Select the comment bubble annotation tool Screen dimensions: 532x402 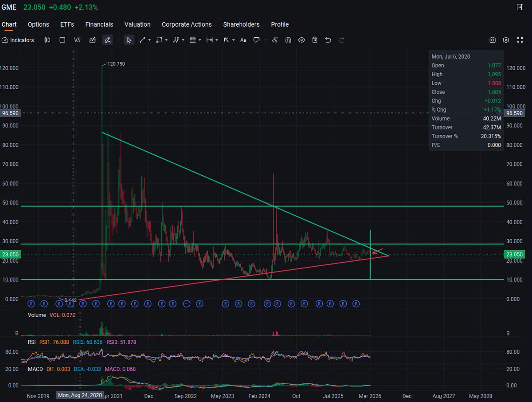click(256, 40)
